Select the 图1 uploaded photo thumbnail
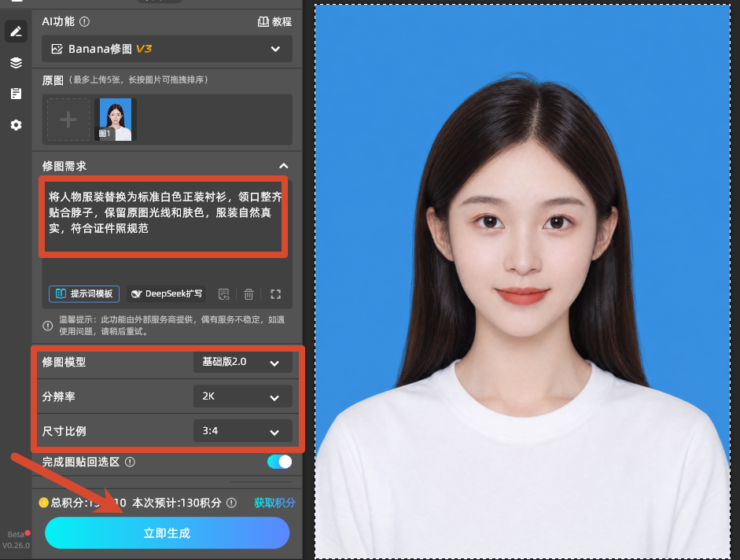Image resolution: width=740 pixels, height=560 pixels. coord(116,120)
